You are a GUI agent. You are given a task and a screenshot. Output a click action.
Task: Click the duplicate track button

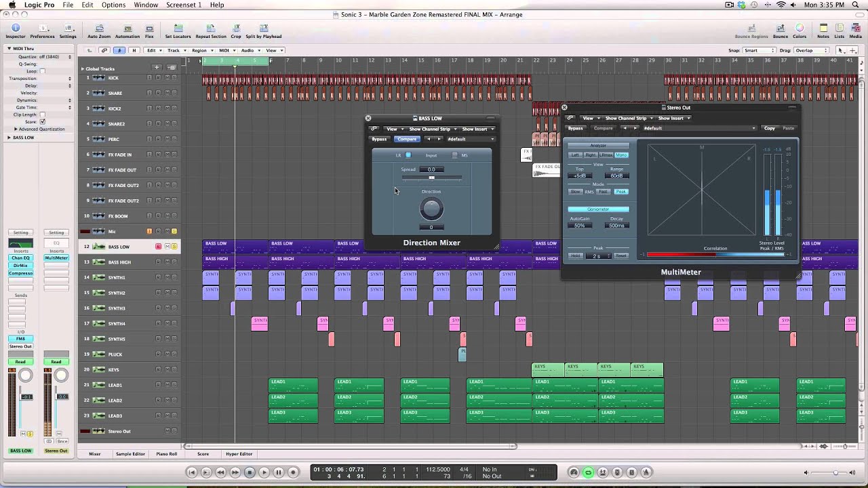point(172,67)
